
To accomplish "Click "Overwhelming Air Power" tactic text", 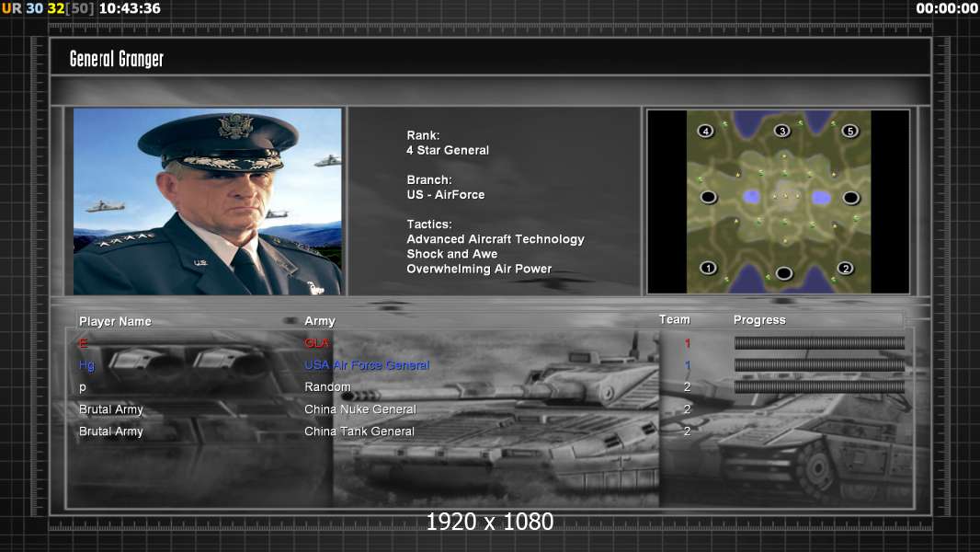I will click(479, 269).
